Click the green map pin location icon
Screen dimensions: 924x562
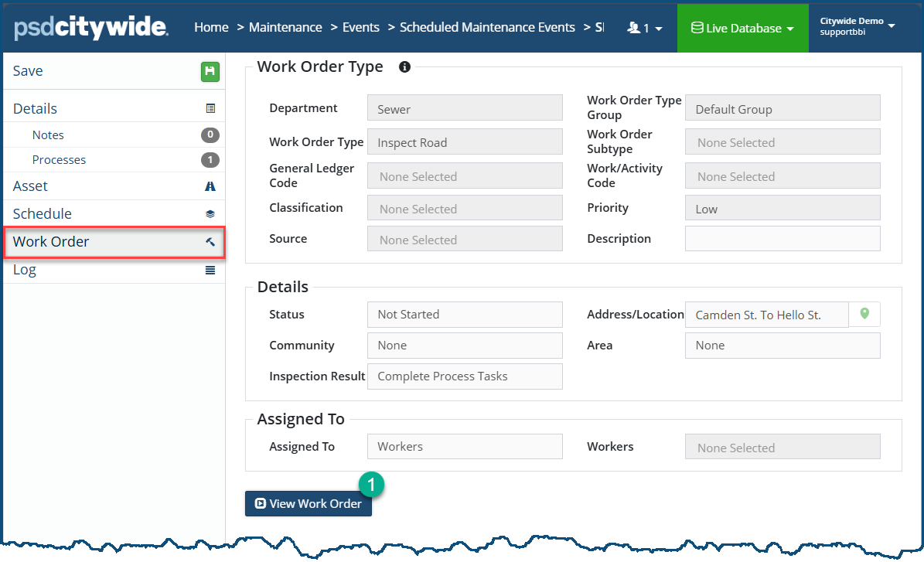[864, 313]
